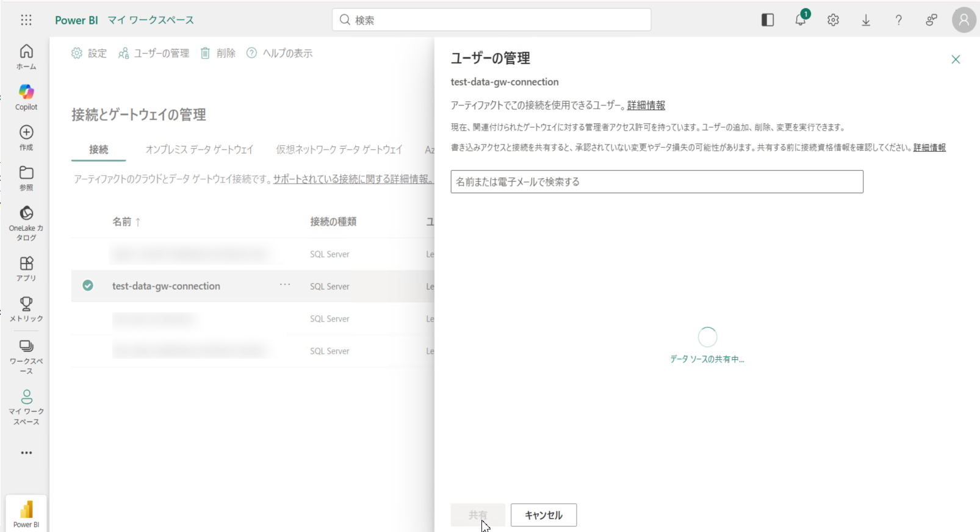980x532 pixels.
Task: Open OneLake catalog in sidebar
Action: coord(26,223)
